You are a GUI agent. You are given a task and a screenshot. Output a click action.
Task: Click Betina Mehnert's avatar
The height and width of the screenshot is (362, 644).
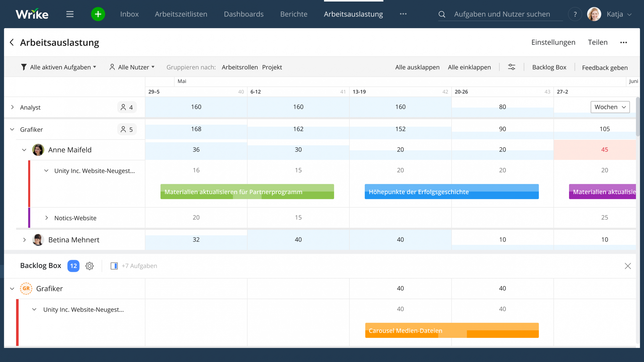(x=38, y=240)
